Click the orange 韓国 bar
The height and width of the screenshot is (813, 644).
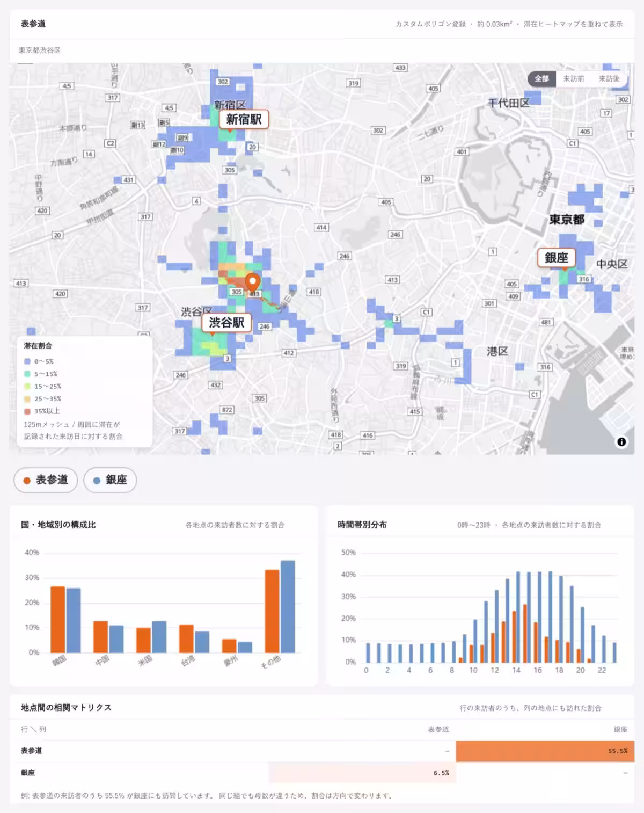57,620
